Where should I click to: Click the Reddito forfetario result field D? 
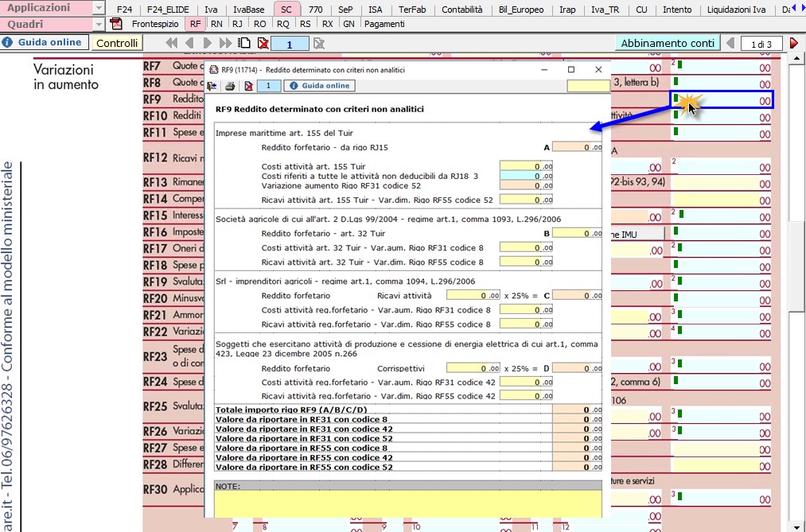(577, 368)
